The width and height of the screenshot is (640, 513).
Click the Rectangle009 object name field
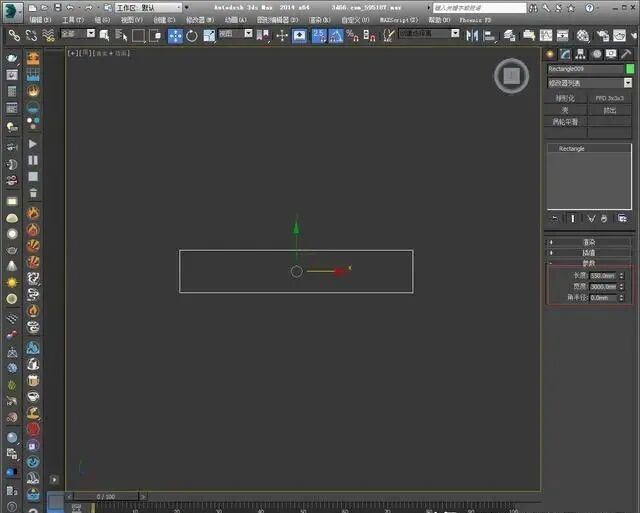click(x=585, y=69)
